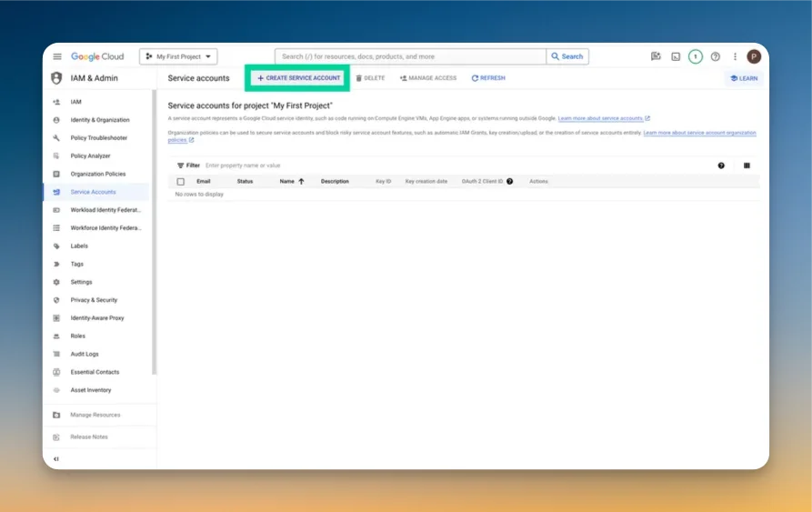Screen dimensions: 812x512
Task: Open the help question mark icon
Action: pyautogui.click(x=716, y=56)
